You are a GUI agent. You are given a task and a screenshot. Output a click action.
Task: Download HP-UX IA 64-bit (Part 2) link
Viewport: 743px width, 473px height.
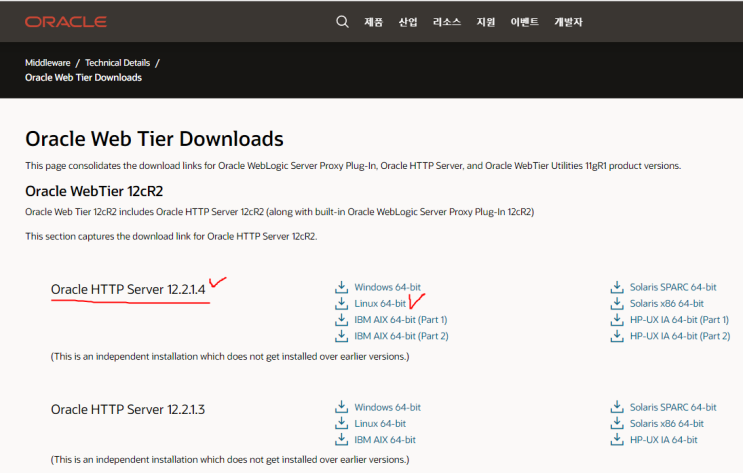680,336
